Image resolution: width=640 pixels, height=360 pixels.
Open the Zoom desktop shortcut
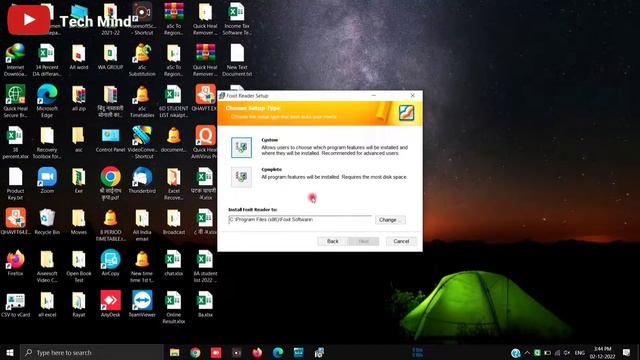[x=47, y=180]
